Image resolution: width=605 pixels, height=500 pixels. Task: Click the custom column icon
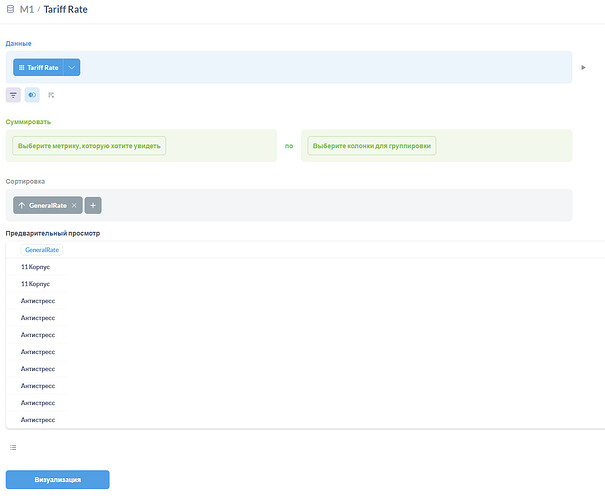click(51, 95)
